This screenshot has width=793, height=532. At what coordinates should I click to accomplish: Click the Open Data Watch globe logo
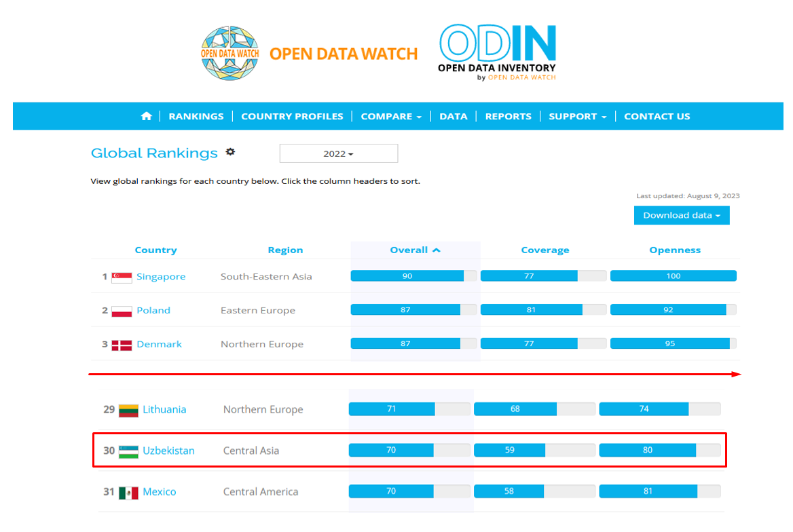click(x=230, y=53)
